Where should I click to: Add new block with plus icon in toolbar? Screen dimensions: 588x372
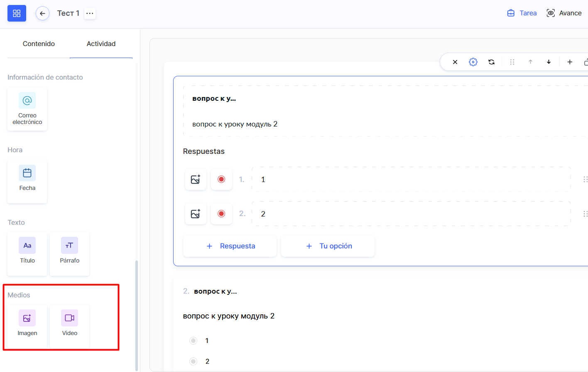click(x=570, y=62)
